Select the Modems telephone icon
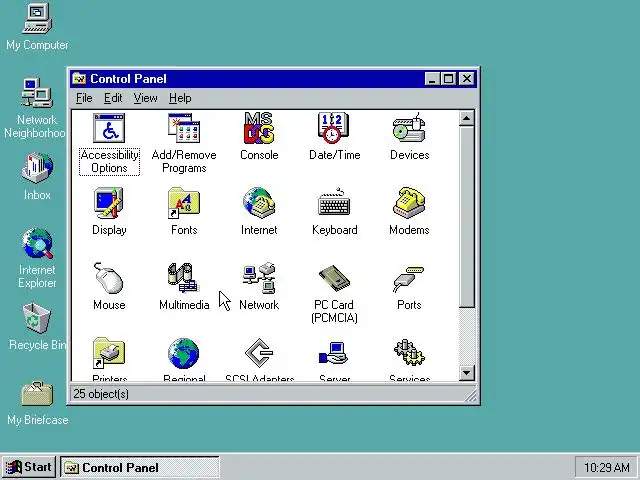The image size is (640, 480). (x=409, y=203)
